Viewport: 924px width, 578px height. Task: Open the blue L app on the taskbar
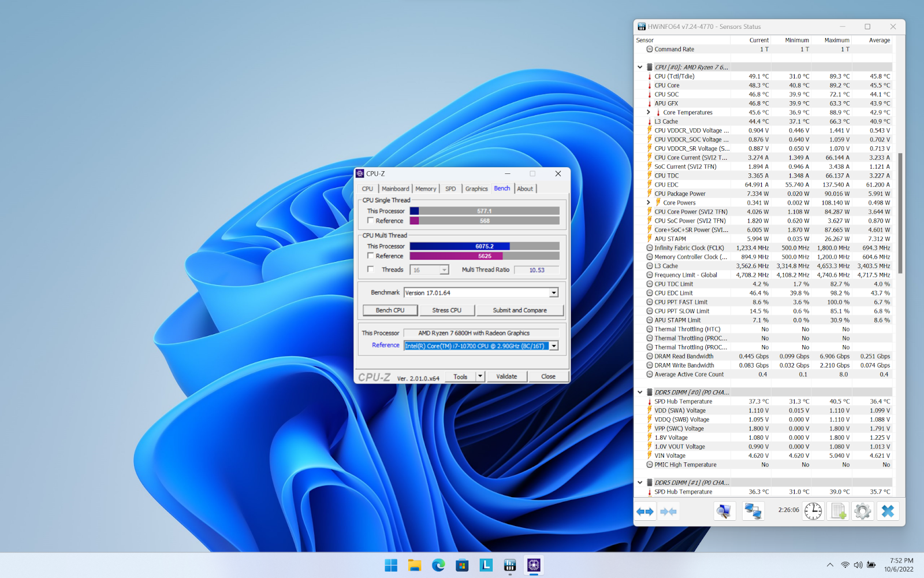tap(486, 565)
